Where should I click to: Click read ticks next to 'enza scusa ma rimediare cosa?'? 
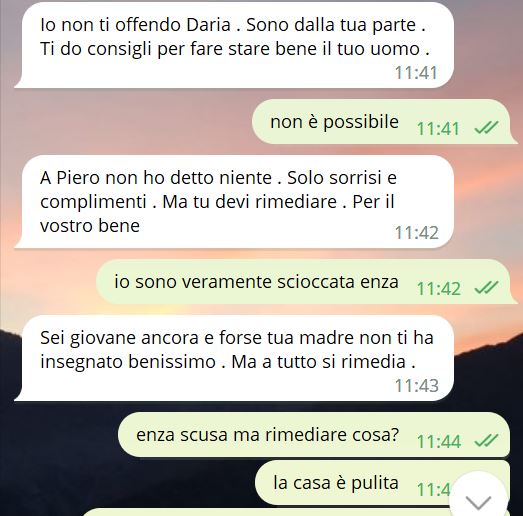pyautogui.click(x=486, y=440)
